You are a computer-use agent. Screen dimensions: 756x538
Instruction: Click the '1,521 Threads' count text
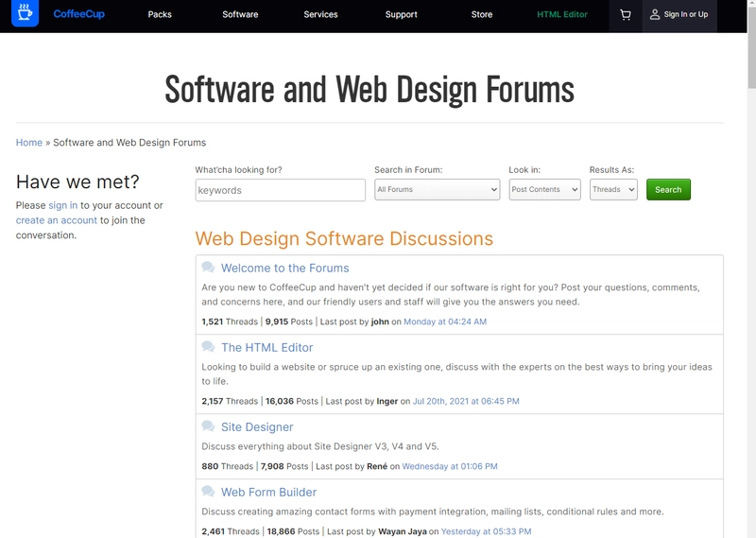230,321
